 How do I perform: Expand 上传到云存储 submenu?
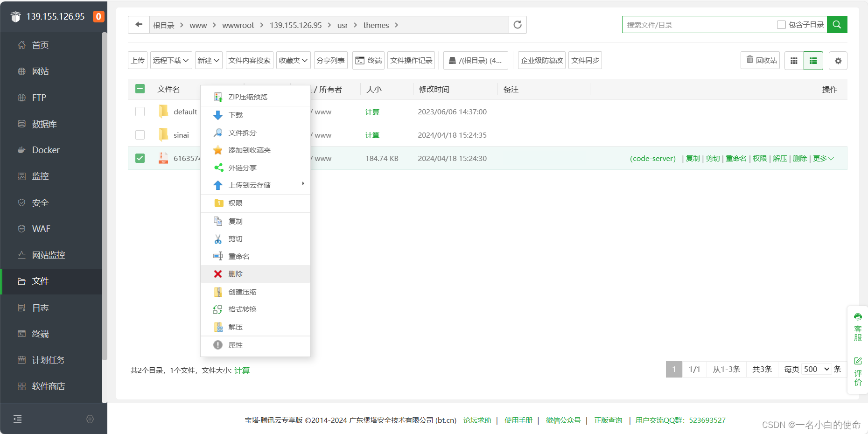255,185
